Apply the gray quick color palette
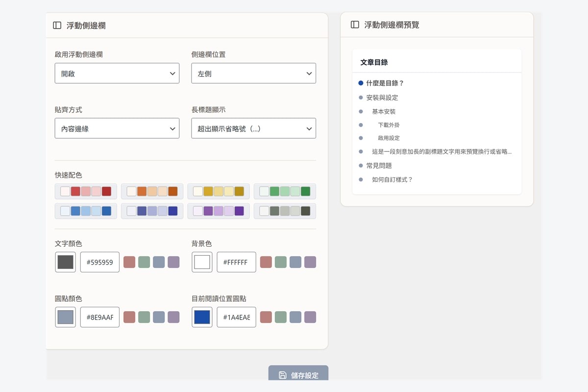588x392 pixels. tap(285, 211)
